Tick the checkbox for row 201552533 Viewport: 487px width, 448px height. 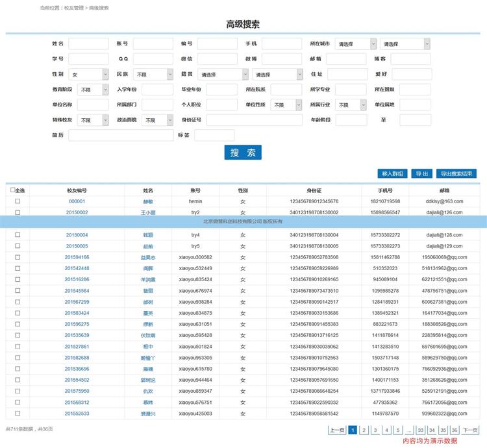18,413
